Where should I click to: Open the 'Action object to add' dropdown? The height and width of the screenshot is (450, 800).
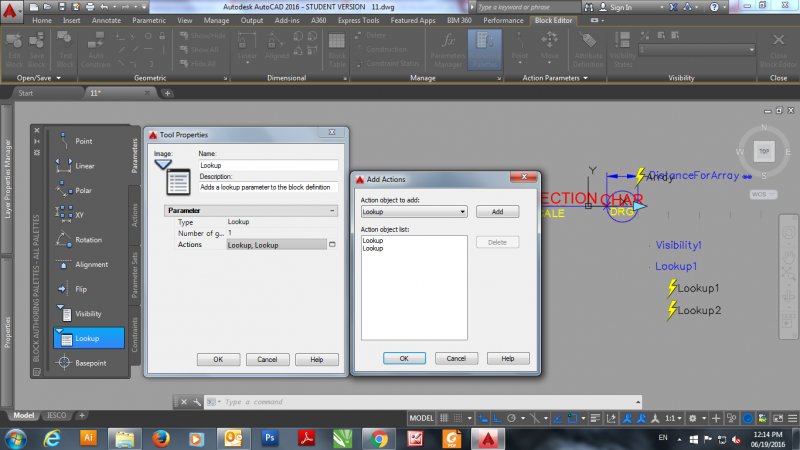pos(414,212)
